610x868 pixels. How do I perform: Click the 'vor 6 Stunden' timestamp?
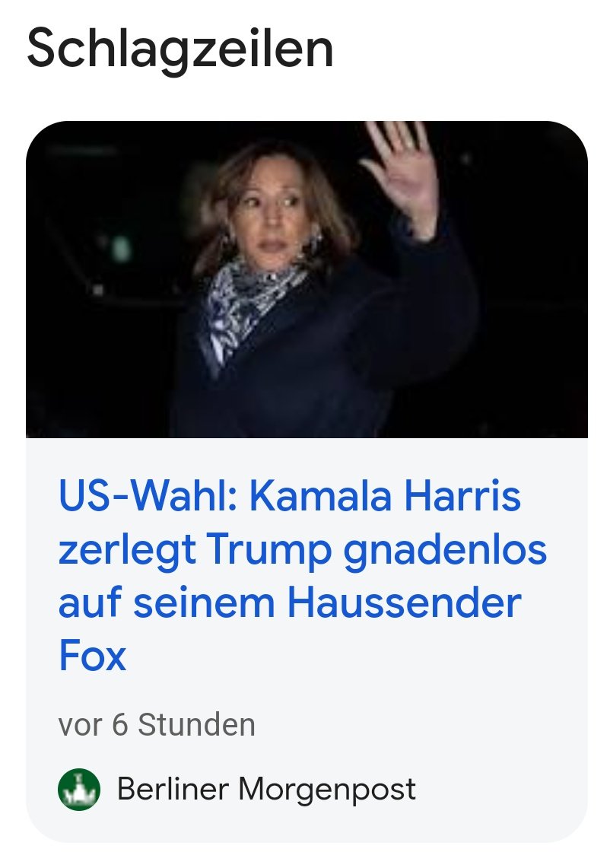[157, 725]
